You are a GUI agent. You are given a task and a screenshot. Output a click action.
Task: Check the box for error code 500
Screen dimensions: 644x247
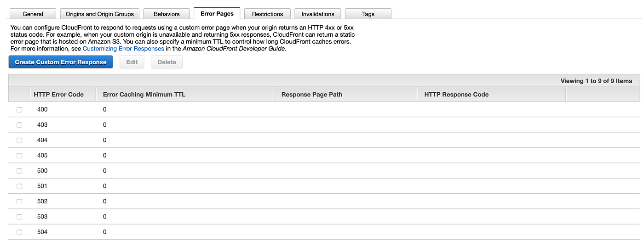tap(19, 171)
